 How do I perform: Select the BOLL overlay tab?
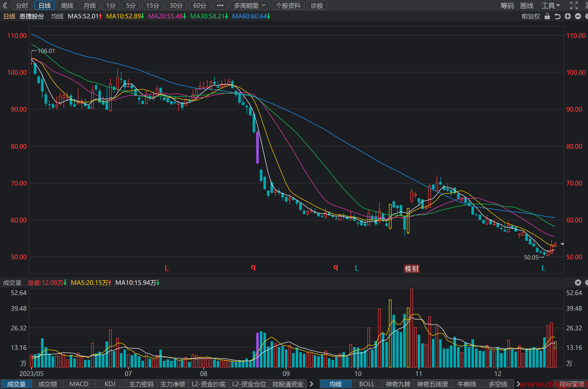(367, 384)
